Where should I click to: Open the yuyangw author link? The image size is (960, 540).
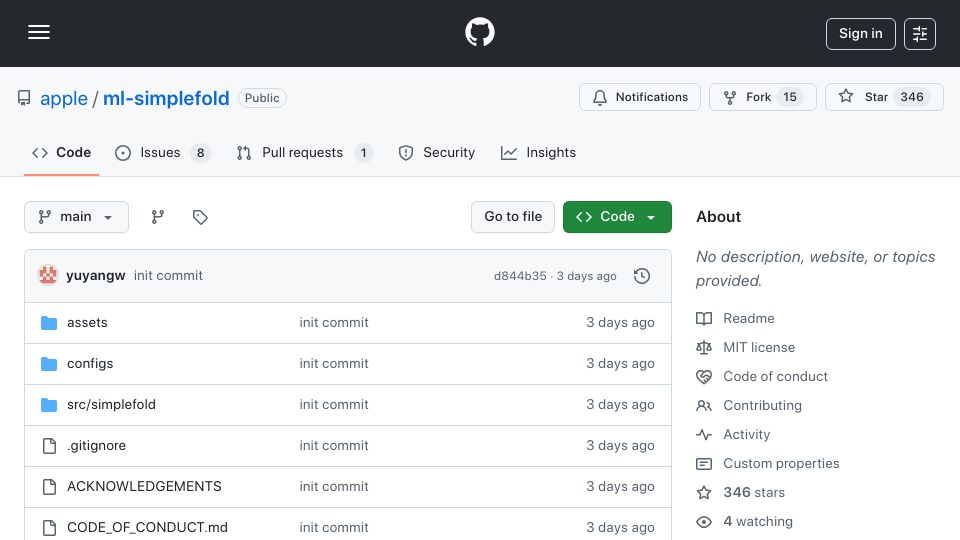click(x=96, y=276)
